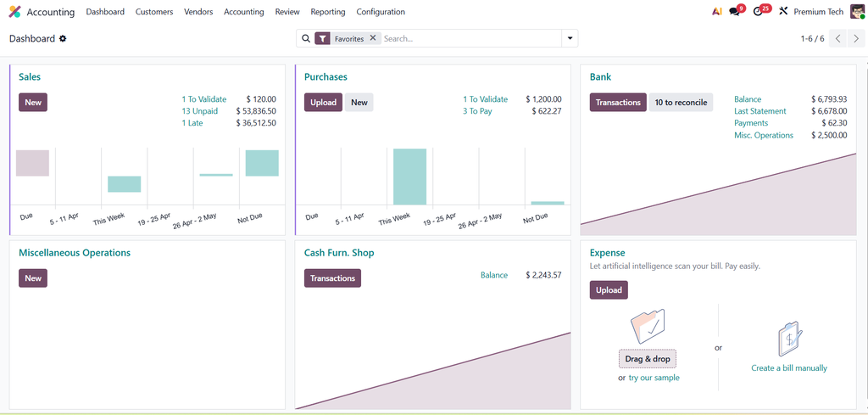Image resolution: width=868 pixels, height=415 pixels.
Task: Click the search magnifier icon
Action: 306,39
